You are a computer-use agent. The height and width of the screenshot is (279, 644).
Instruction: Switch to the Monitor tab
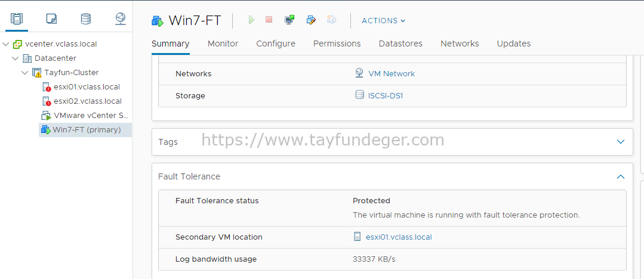223,44
